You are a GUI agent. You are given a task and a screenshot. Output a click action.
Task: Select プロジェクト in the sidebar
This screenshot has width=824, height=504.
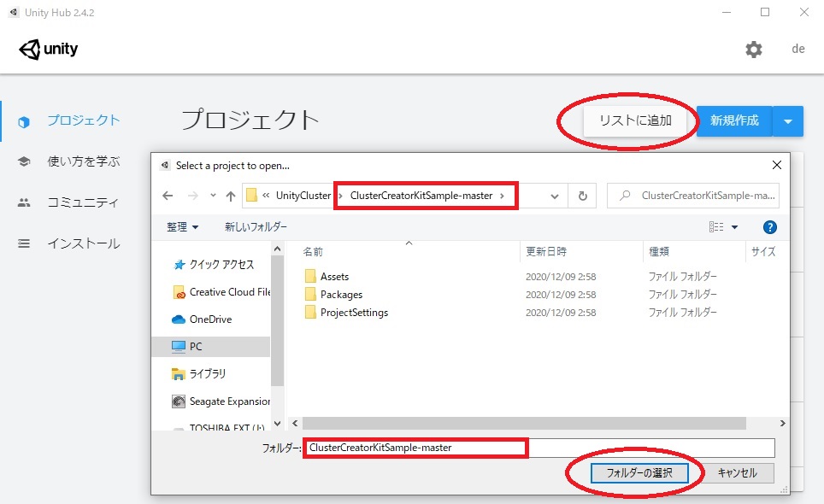[x=84, y=120]
